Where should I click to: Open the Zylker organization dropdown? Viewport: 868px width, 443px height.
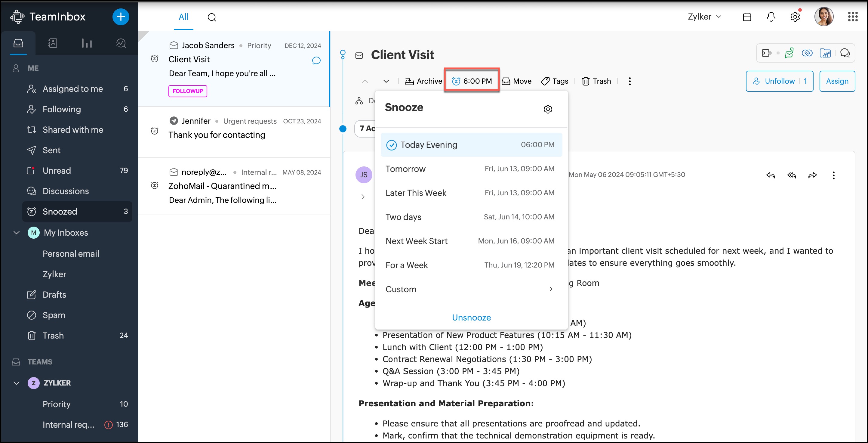(x=704, y=17)
